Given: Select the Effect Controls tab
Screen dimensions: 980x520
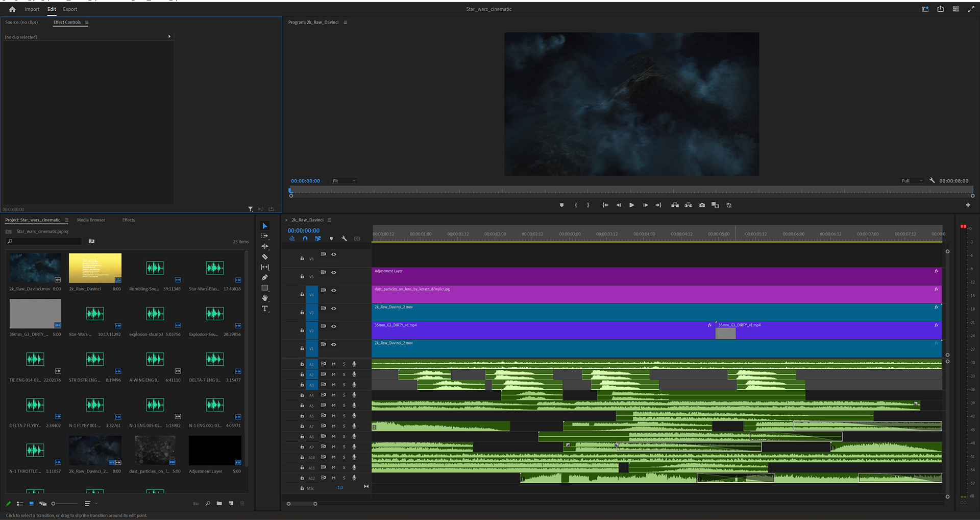Looking at the screenshot, I should 67,22.
